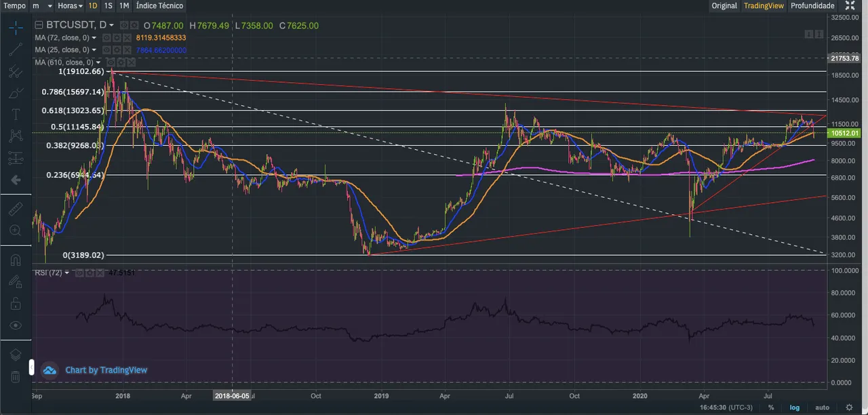Hide the MA 610 indicator

(111, 62)
